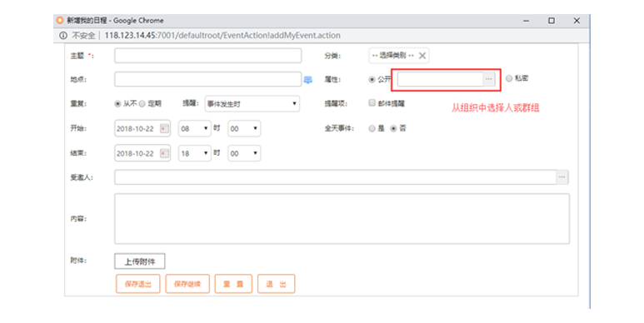Click the Chrome window title icon

click(60, 20)
